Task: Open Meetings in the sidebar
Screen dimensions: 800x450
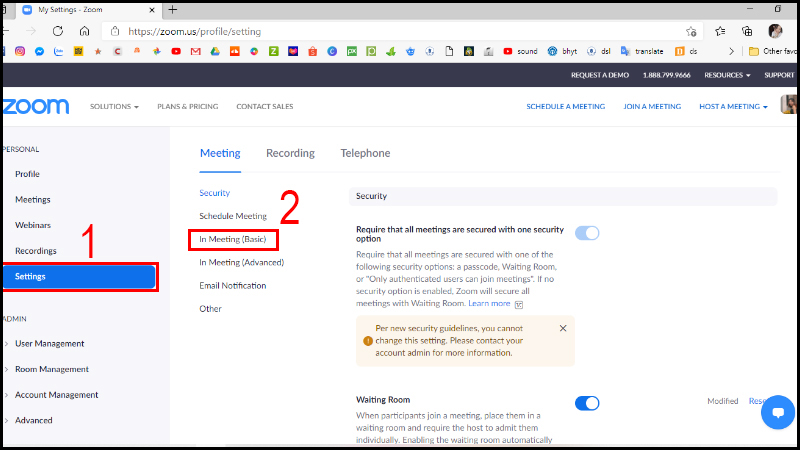Action: tap(33, 199)
